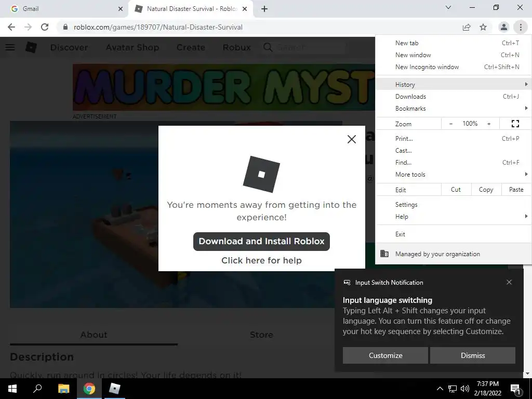
Task: Open Settings from Chrome menu
Action: 453,205
